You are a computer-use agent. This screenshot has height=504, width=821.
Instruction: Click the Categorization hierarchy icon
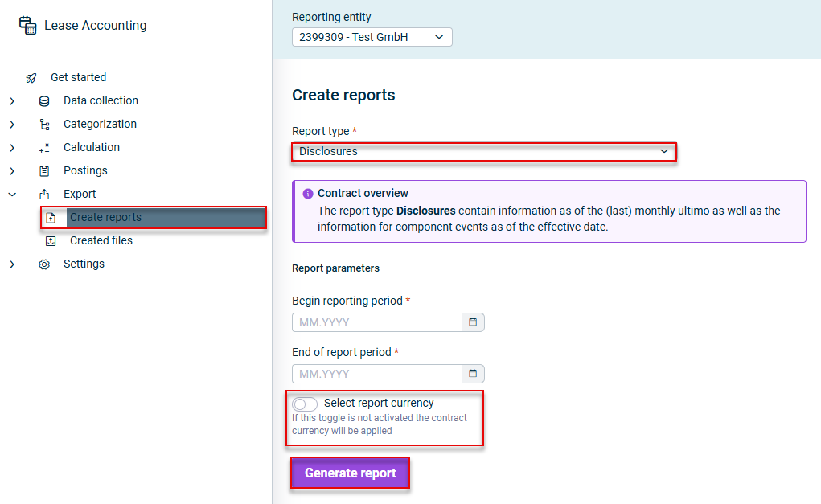coord(44,124)
